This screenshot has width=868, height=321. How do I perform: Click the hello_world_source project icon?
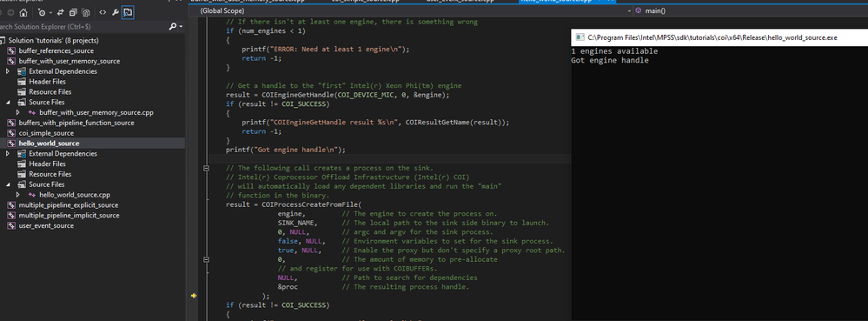[x=11, y=144]
